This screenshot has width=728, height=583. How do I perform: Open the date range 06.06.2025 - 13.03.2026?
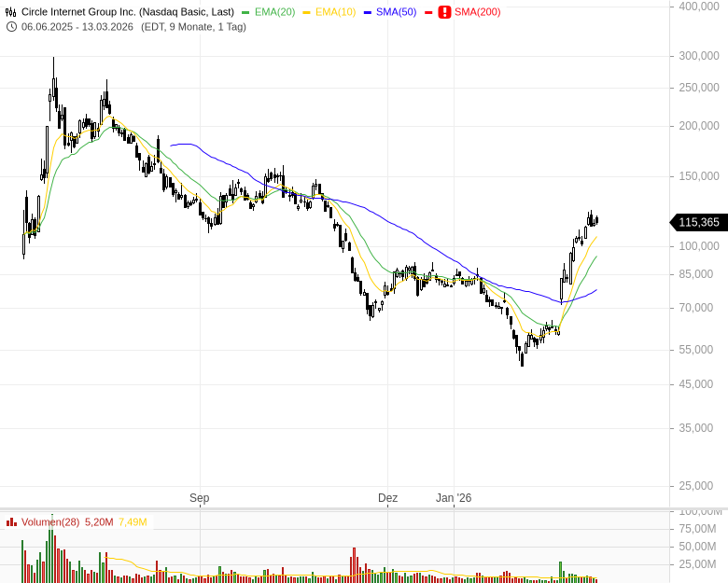tap(78, 27)
